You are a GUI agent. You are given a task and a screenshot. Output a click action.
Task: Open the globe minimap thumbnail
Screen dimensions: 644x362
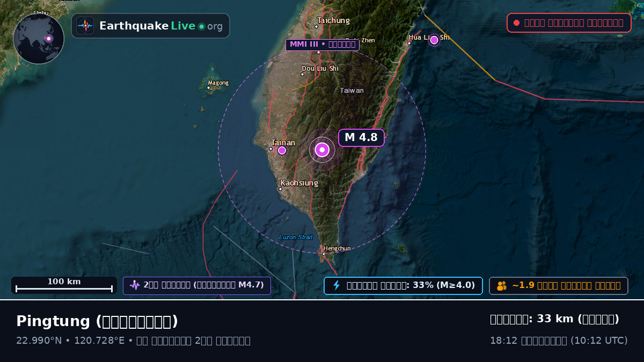coord(39,39)
